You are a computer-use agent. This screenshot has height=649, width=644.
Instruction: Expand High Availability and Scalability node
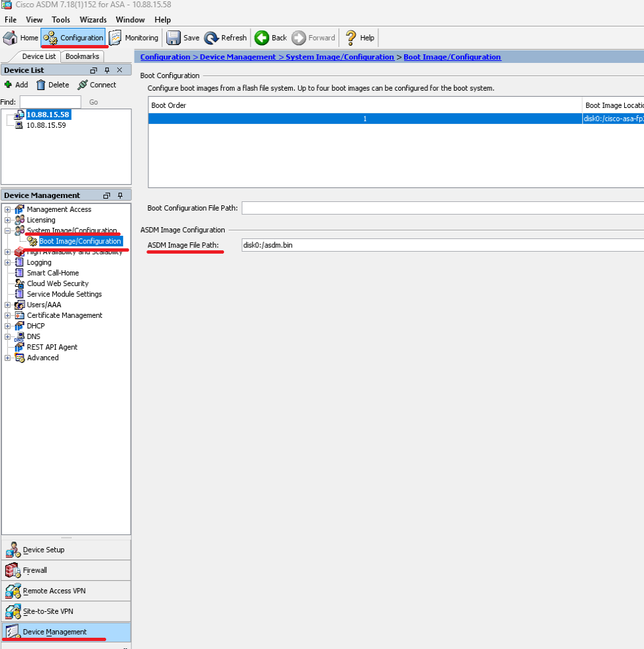click(7, 252)
